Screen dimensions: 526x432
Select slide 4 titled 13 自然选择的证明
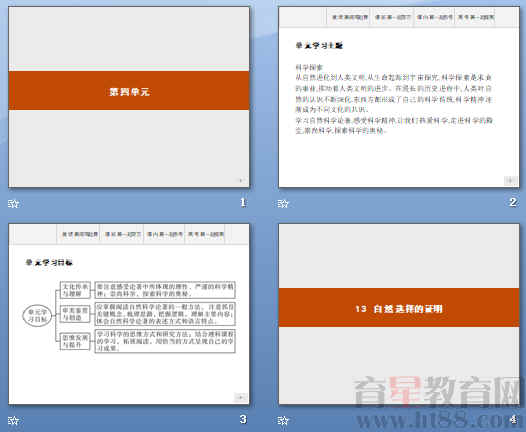point(399,314)
